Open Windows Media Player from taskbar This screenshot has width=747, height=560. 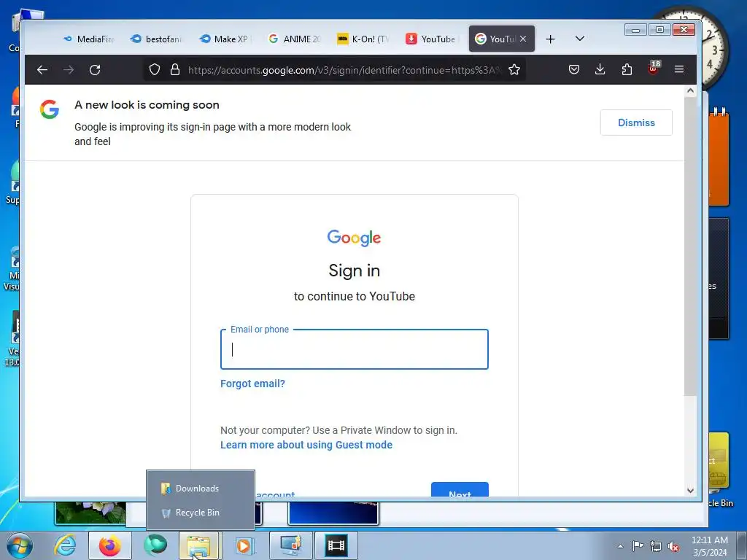(x=244, y=545)
